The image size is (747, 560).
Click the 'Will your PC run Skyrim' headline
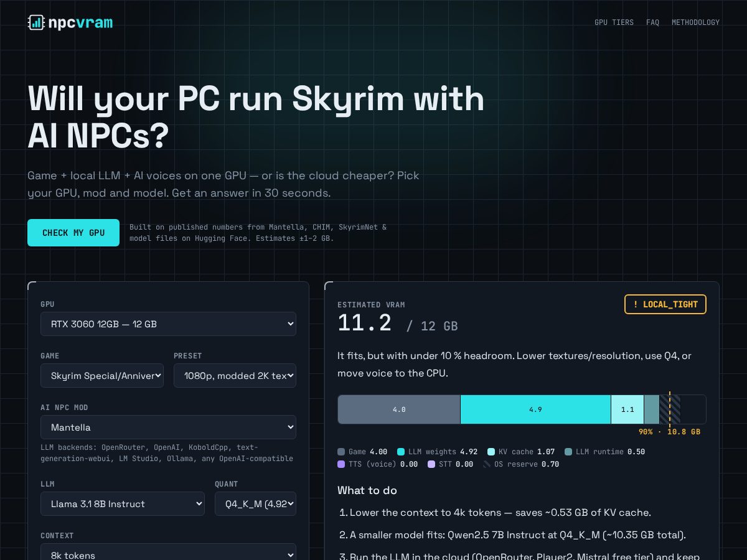pos(256,117)
